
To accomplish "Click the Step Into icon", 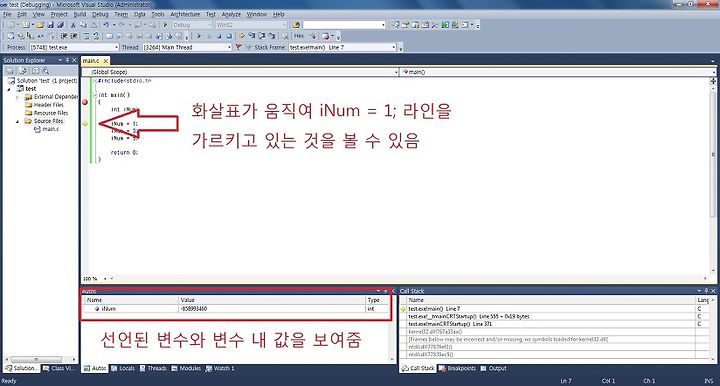I will (252, 36).
